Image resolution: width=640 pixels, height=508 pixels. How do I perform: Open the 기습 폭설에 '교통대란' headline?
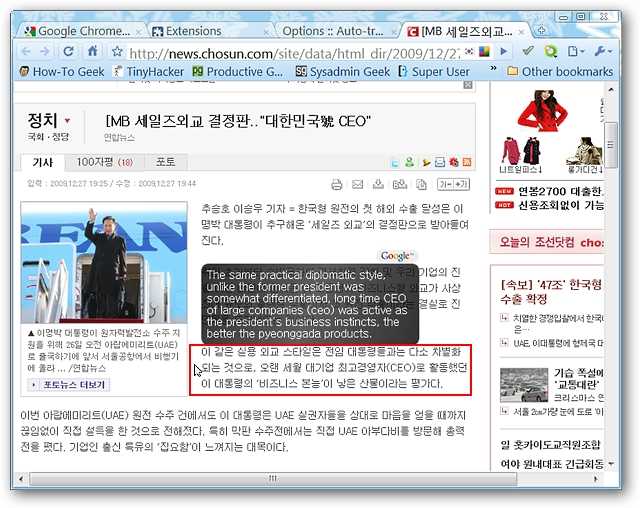click(578, 378)
